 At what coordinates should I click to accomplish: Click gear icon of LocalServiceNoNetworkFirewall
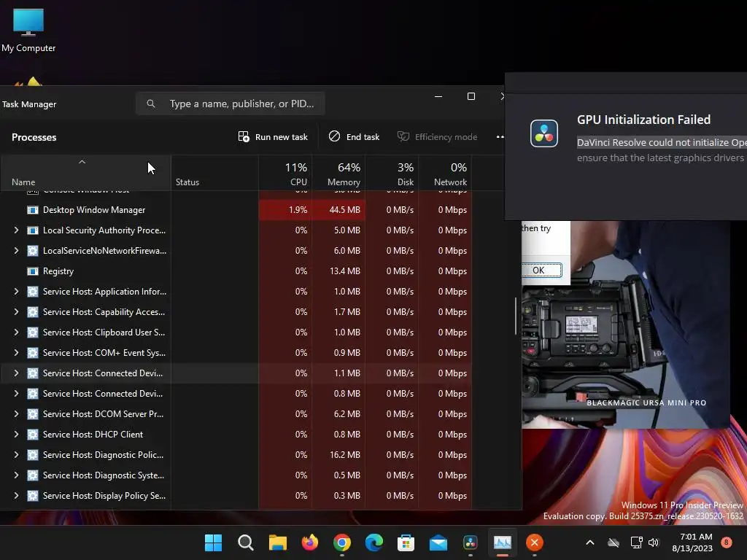click(32, 251)
